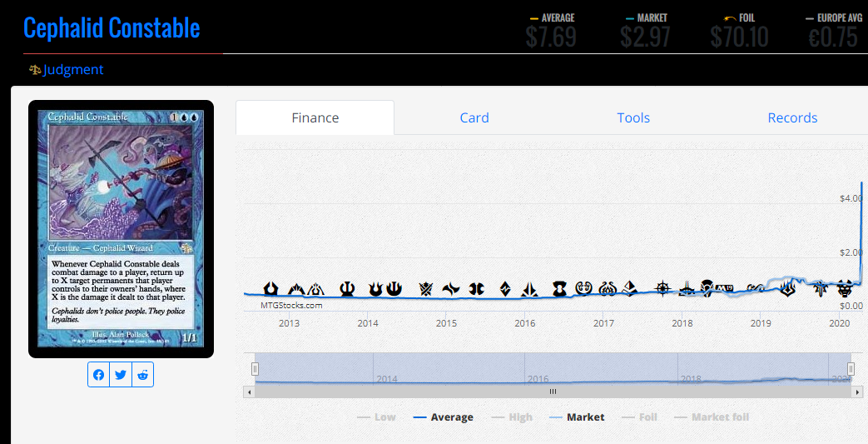Click the 2017 x-axis label
868x444 pixels.
tap(603, 323)
